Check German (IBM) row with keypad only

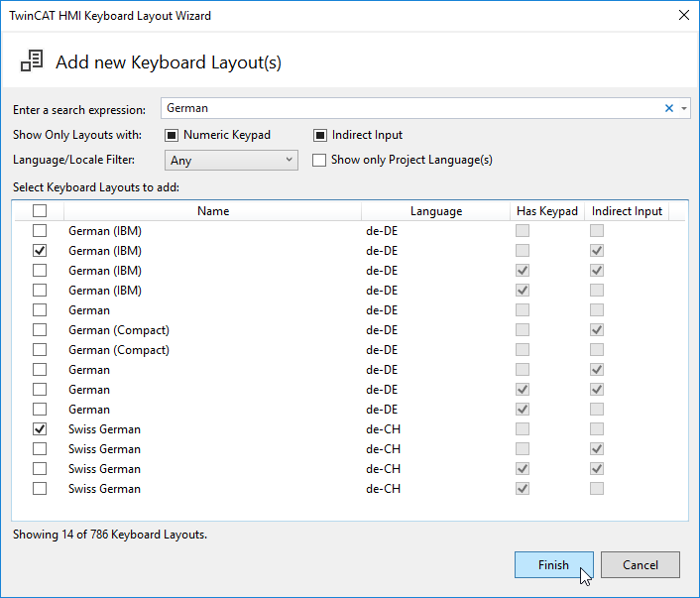coord(40,291)
